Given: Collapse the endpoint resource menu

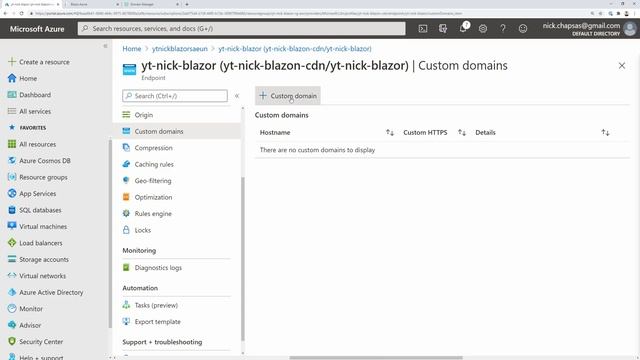Looking at the screenshot, I should [237, 96].
